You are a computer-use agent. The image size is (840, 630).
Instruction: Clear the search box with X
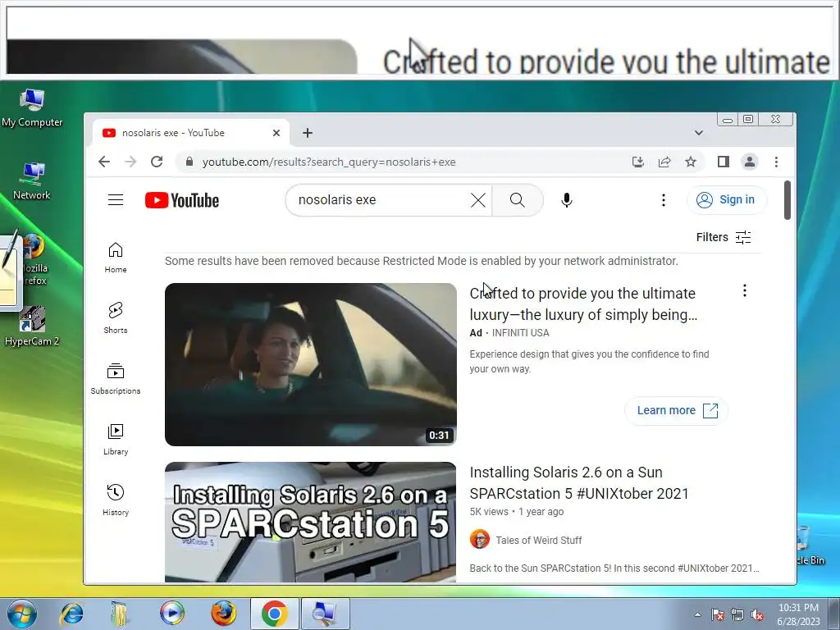(x=478, y=200)
